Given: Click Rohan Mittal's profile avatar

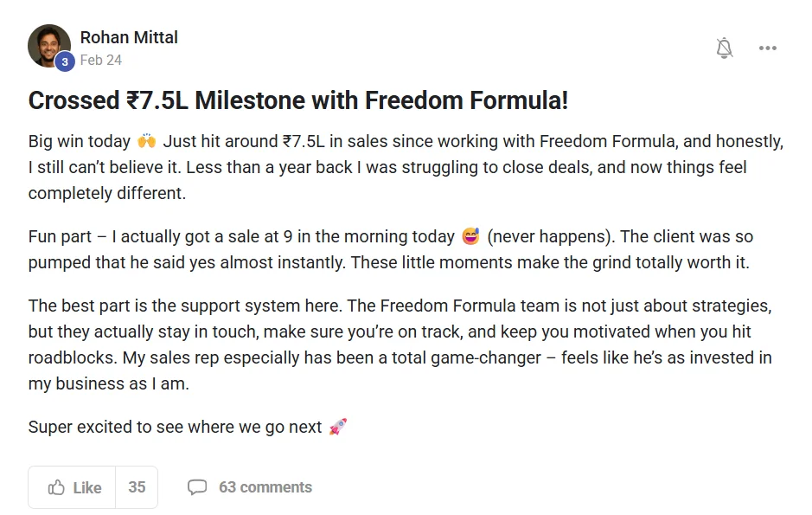Looking at the screenshot, I should tap(48, 45).
